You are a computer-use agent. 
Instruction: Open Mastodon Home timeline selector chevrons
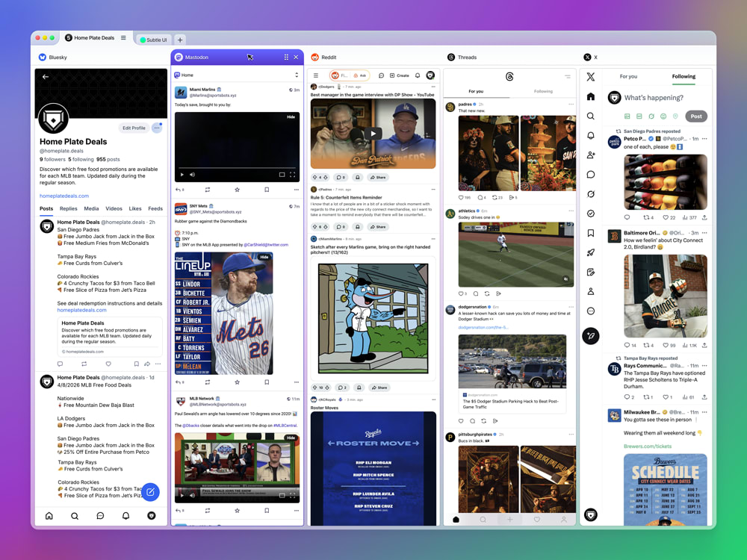point(297,75)
